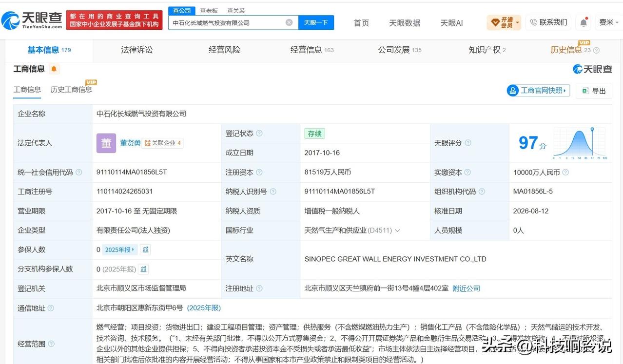The image size is (623, 364).
Task: Open 工商官网快照 button
Action: click(539, 91)
